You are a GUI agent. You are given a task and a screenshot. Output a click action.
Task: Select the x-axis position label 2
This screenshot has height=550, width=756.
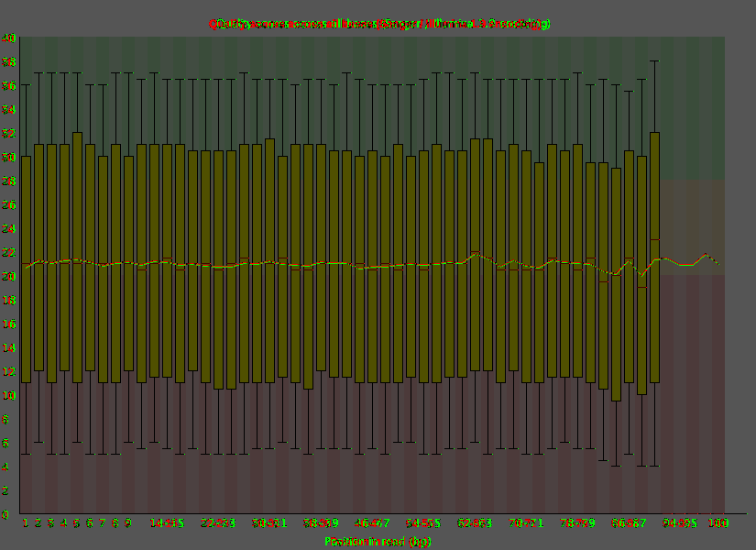(38, 523)
